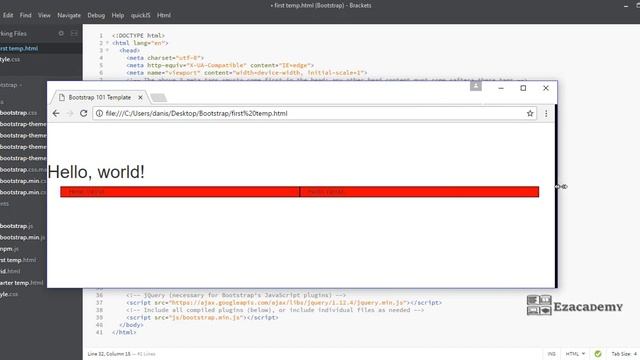Collapse the html tag fold arrow on line 2
The height and width of the screenshot is (360, 640).
pyautogui.click(x=108, y=43)
